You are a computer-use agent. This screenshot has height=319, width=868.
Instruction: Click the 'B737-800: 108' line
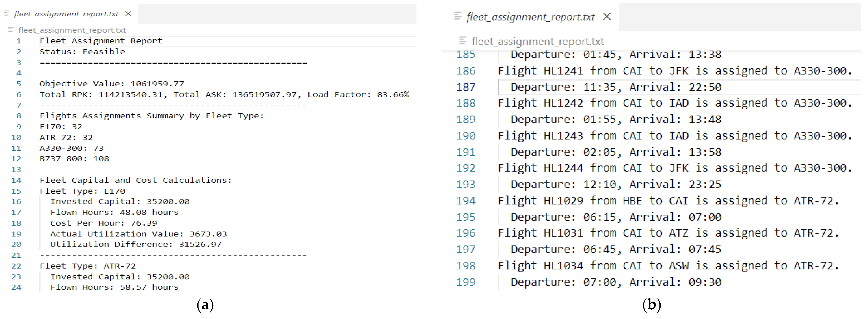point(74,159)
